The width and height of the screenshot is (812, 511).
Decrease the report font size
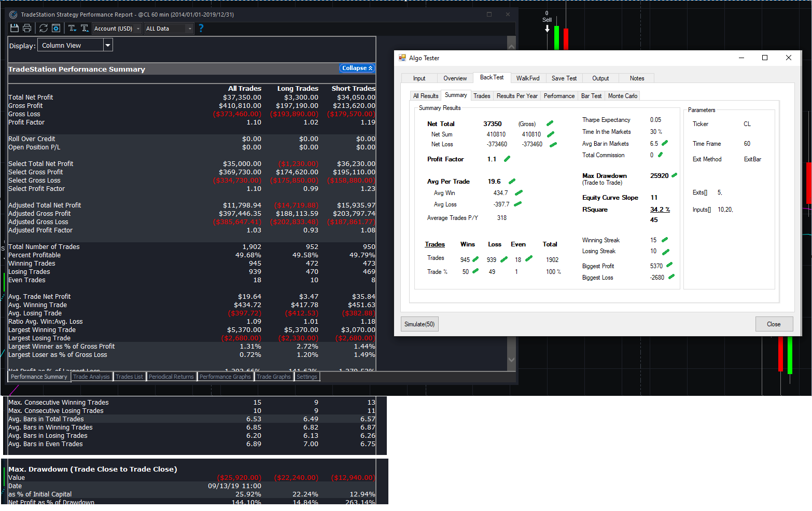click(x=72, y=28)
